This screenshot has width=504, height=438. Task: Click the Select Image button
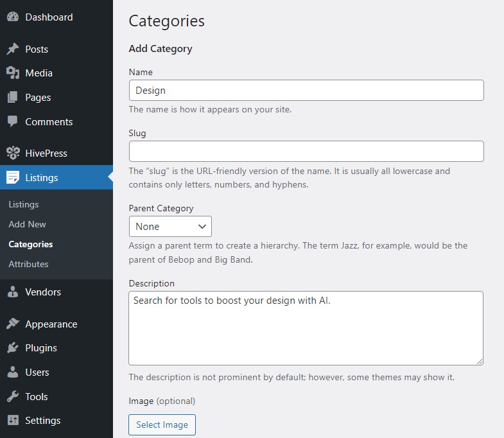162,425
